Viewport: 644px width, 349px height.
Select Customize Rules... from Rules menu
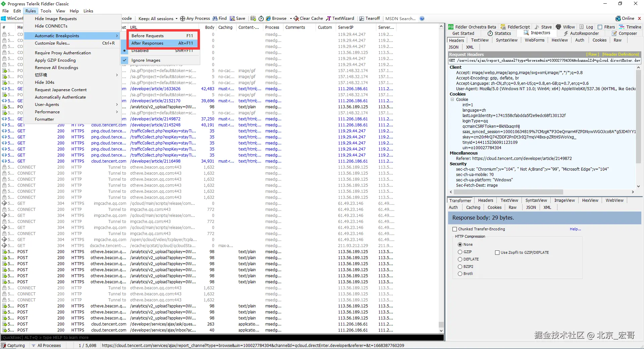tap(72, 43)
